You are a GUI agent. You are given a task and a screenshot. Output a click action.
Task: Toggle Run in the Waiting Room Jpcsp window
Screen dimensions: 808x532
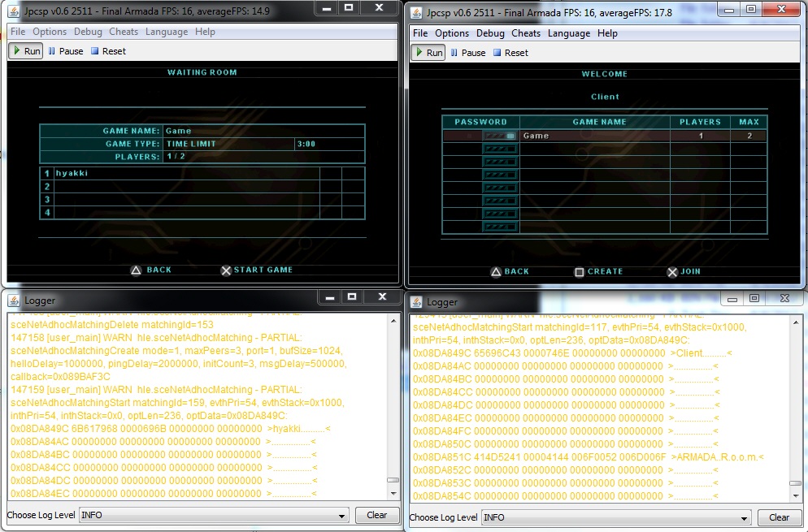tap(26, 51)
